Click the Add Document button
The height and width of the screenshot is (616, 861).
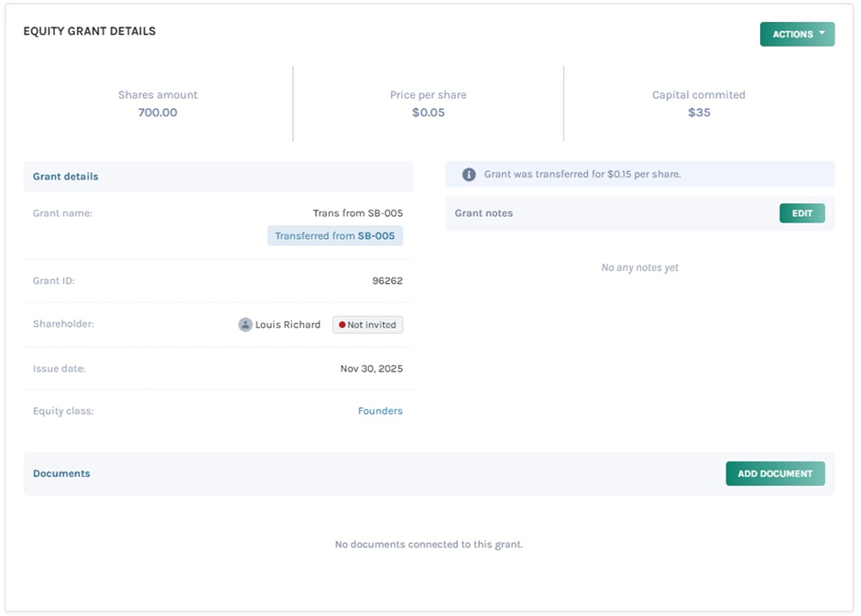click(775, 473)
